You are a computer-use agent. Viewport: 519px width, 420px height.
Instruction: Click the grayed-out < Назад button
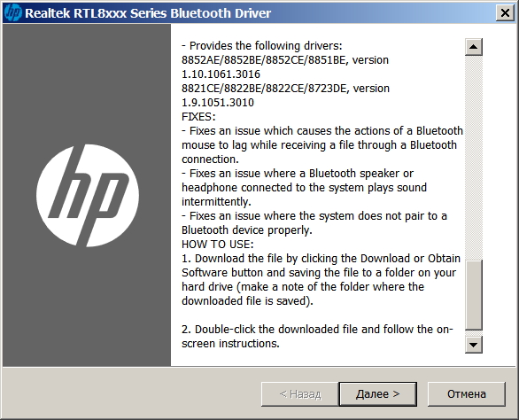pyautogui.click(x=300, y=393)
